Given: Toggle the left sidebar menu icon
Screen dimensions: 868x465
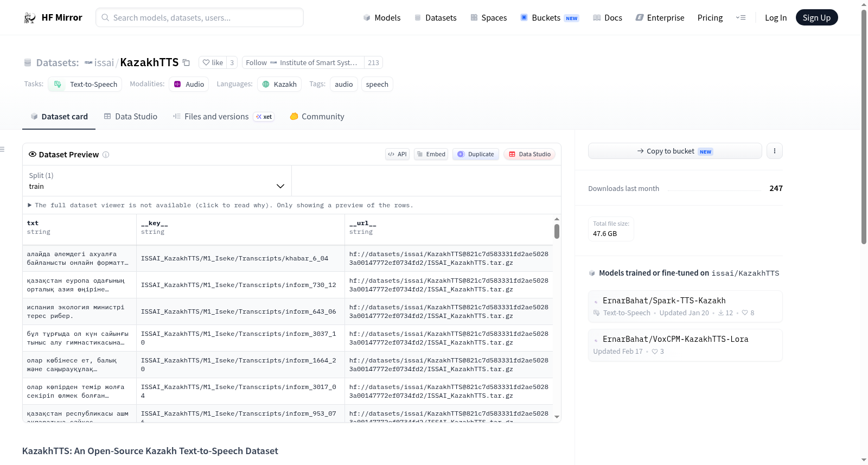Looking at the screenshot, I should 3,149.
